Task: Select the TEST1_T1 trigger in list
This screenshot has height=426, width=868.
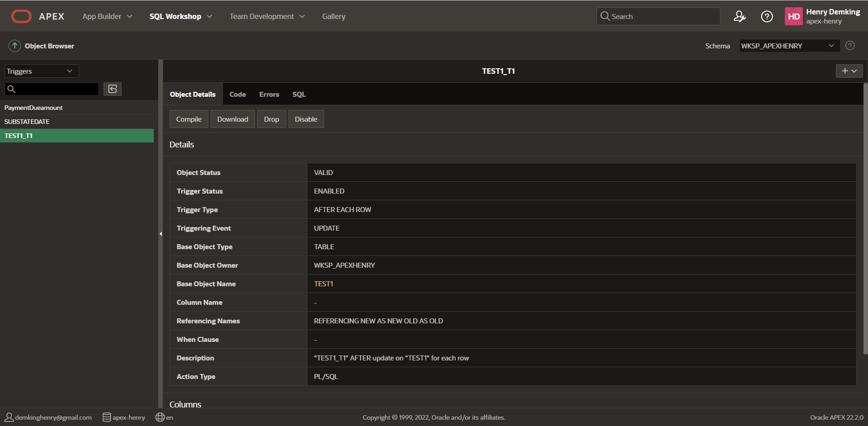Action: tap(77, 136)
